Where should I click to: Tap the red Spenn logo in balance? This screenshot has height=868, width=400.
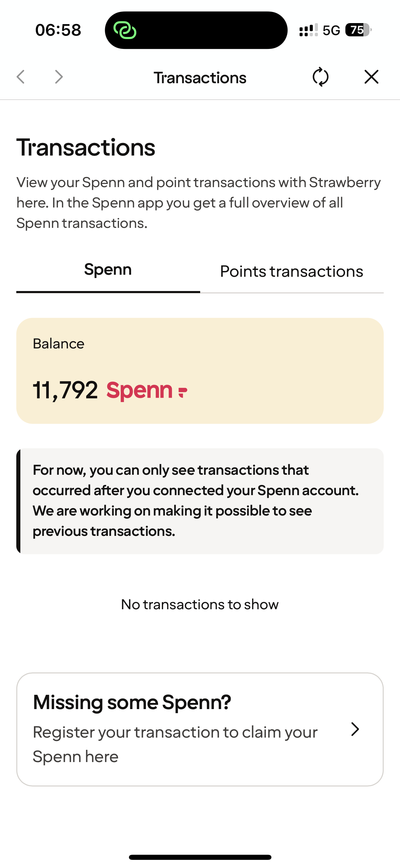[147, 390]
